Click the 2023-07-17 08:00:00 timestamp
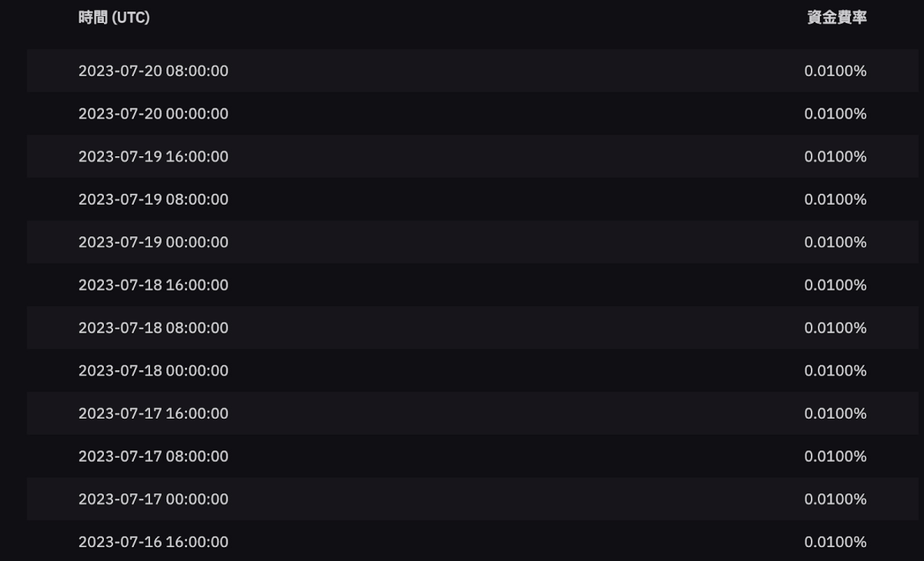Image resolution: width=924 pixels, height=561 pixels. (x=153, y=456)
